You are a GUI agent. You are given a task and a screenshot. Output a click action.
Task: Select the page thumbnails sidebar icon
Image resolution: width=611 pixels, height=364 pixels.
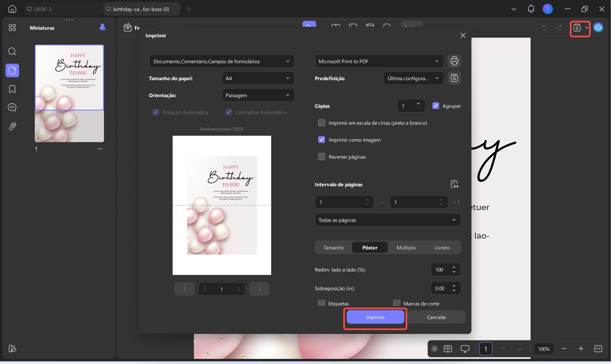point(12,70)
